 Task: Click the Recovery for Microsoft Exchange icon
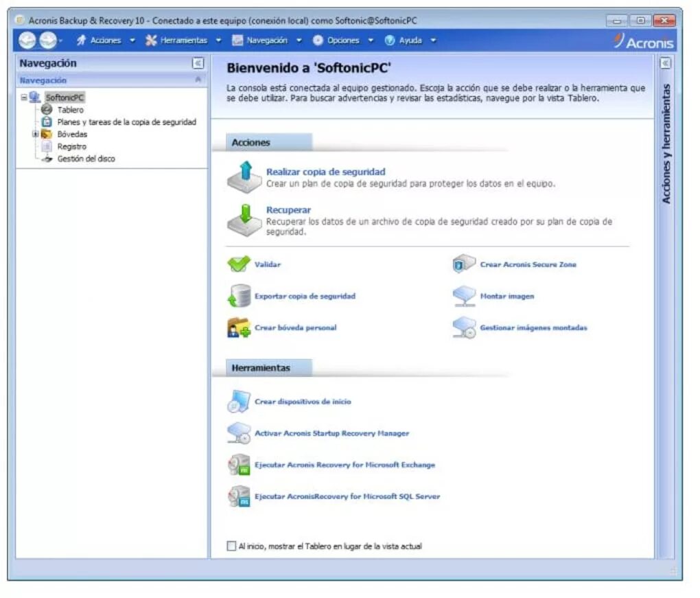click(x=239, y=465)
